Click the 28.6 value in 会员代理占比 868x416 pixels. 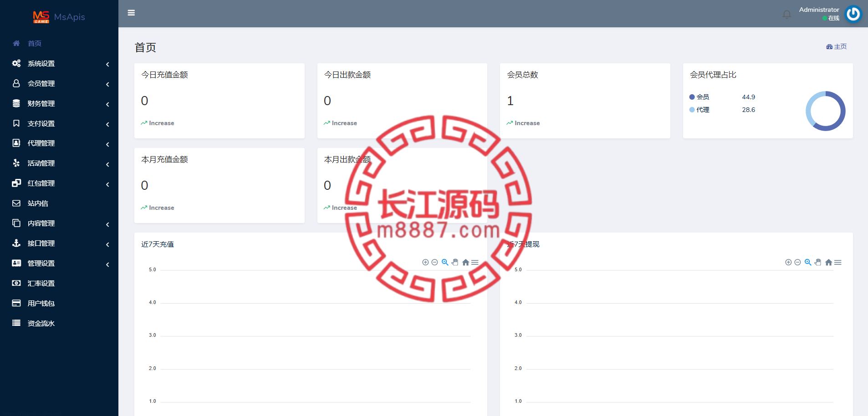click(x=748, y=110)
